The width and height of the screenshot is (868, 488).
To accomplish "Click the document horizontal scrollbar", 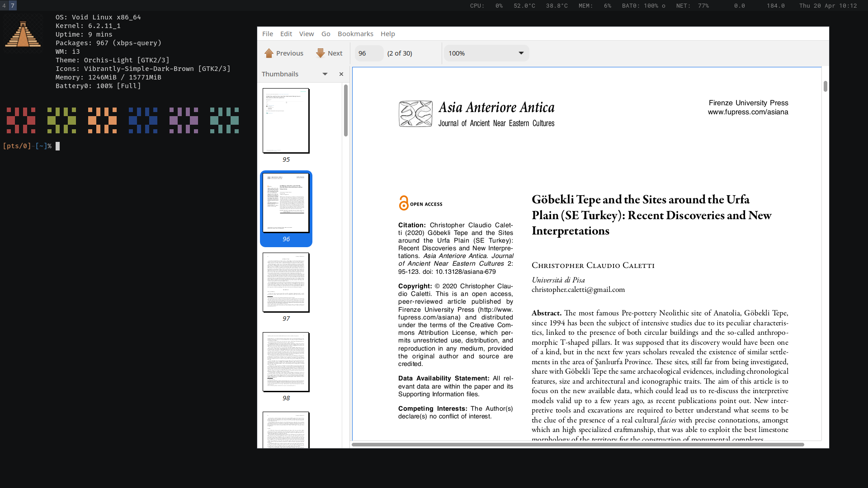I will [x=578, y=445].
